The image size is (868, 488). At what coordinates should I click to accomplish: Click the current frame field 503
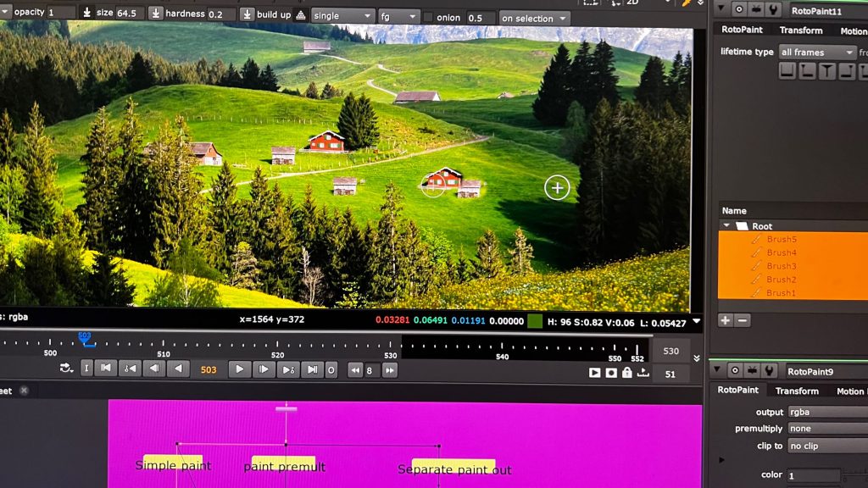point(209,369)
